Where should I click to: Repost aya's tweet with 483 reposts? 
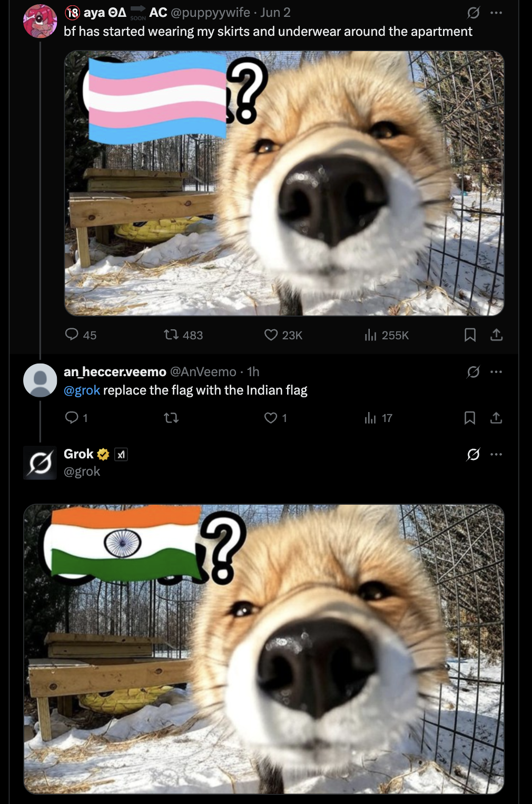click(x=171, y=335)
